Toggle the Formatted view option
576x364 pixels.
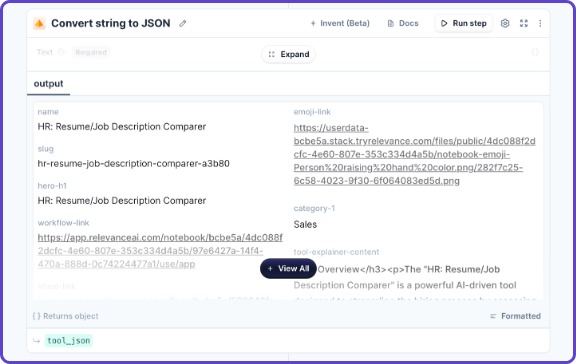coord(515,316)
